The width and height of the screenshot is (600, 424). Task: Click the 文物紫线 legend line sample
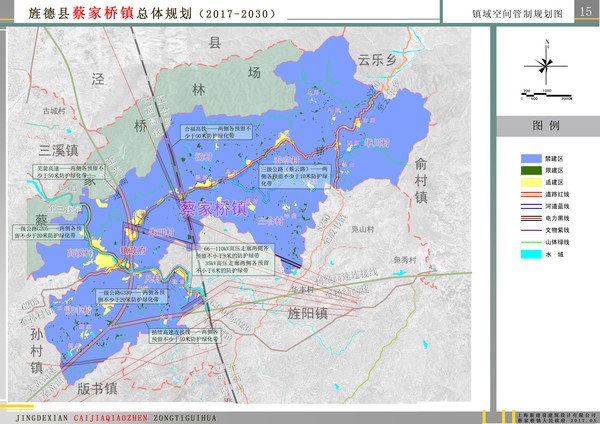[531, 230]
